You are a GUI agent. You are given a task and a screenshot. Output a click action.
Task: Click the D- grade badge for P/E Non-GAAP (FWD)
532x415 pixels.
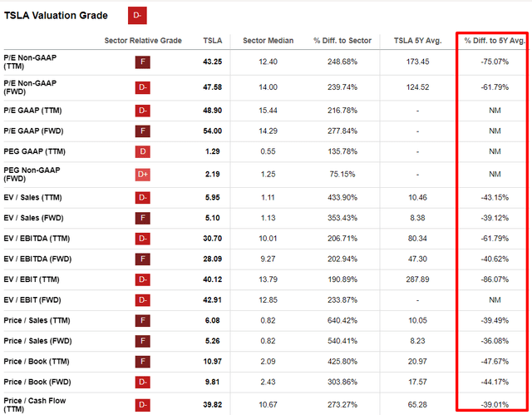tap(143, 87)
